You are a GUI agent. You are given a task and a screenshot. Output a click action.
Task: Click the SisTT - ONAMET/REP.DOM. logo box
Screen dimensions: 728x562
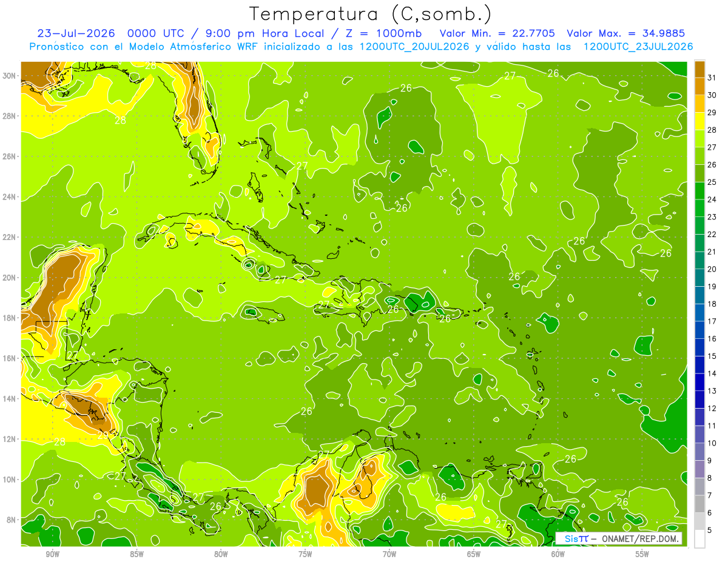click(x=619, y=538)
